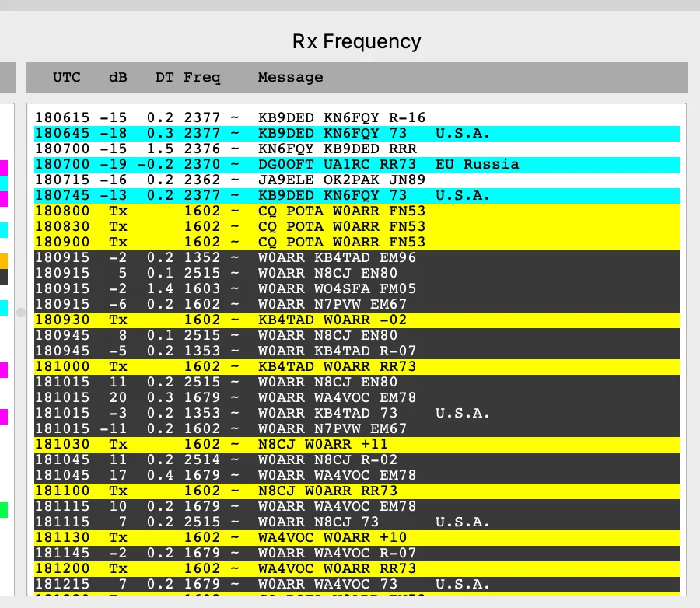This screenshot has height=608, width=700.
Task: Select the N8CJ W0ARR +11 transmit row
Action: click(x=357, y=445)
